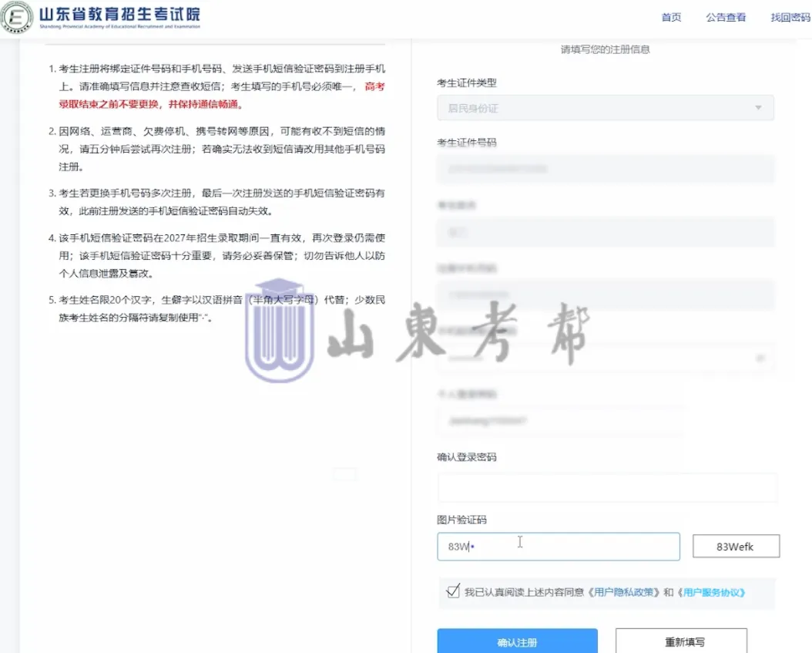
Task: Open the 公告查看 nav item
Action: coord(726,17)
